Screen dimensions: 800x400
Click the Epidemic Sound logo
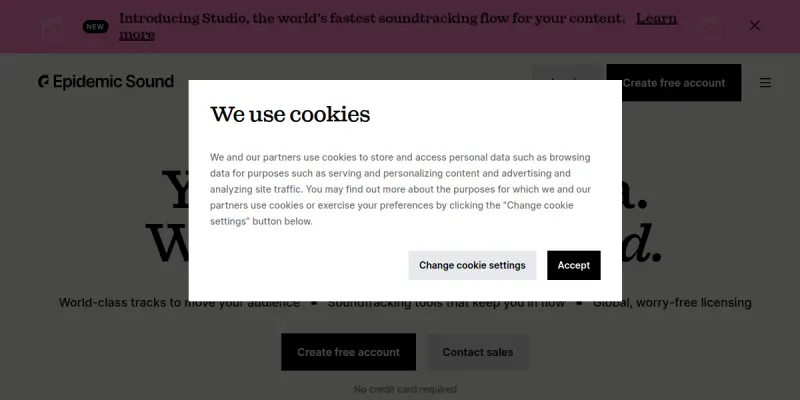point(106,82)
